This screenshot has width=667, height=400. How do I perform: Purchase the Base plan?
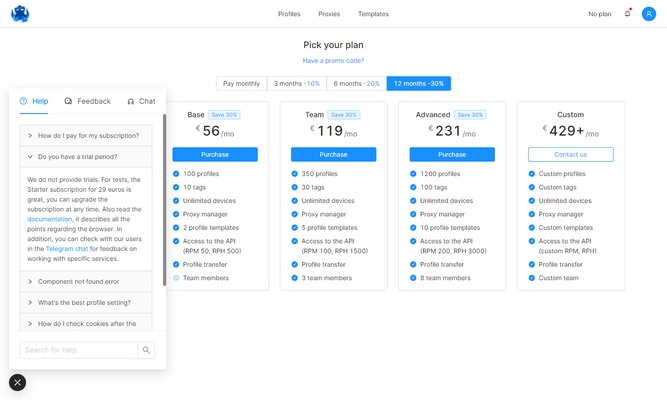pos(215,154)
